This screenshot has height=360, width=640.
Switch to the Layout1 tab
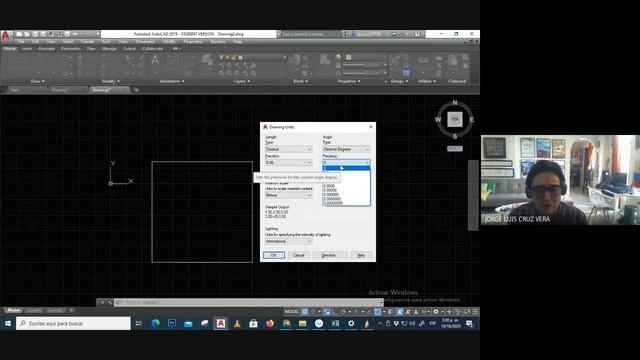(33, 311)
